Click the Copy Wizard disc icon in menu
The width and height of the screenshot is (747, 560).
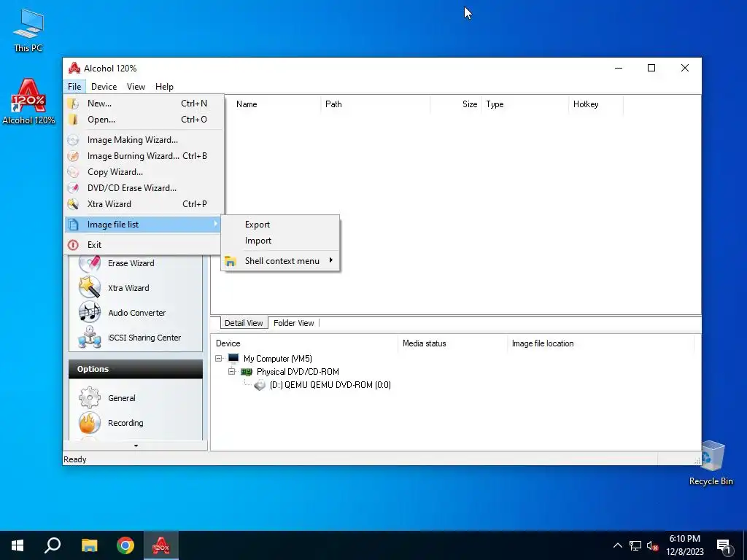[x=73, y=172]
